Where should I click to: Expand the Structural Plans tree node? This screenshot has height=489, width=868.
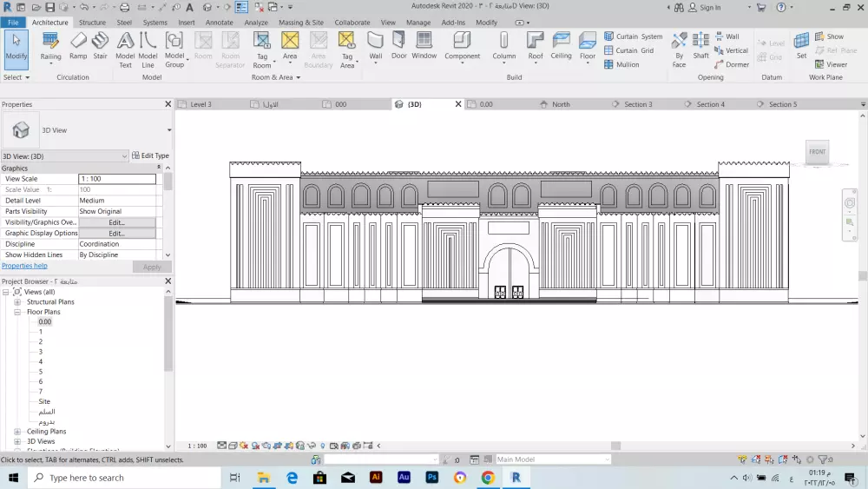tap(17, 302)
